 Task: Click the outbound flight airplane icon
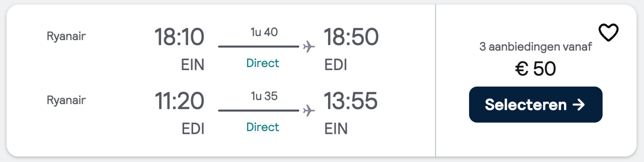309,46
